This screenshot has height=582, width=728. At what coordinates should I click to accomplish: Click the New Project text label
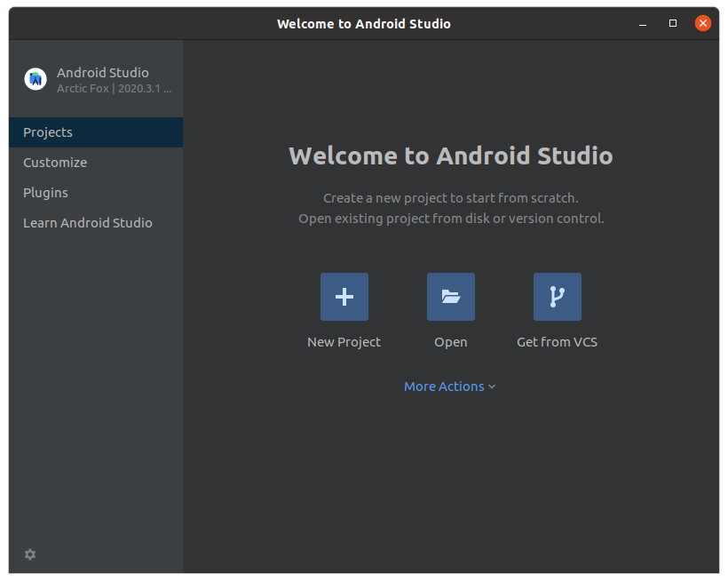tap(344, 342)
